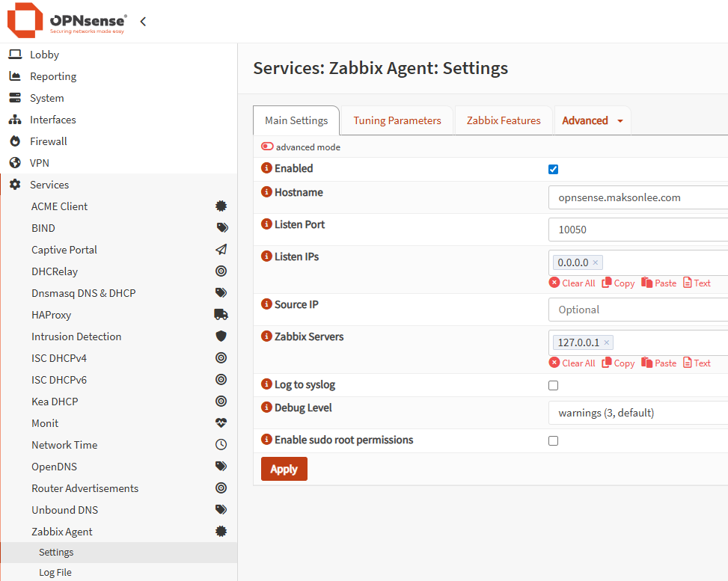Expand the Unbound DNS submenu
This screenshot has height=581, width=728.
click(x=118, y=509)
